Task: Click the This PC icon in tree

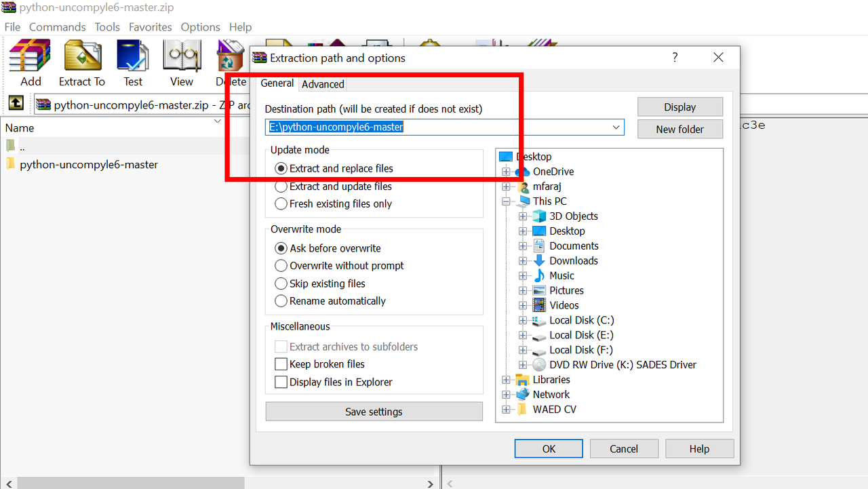Action: coord(523,201)
